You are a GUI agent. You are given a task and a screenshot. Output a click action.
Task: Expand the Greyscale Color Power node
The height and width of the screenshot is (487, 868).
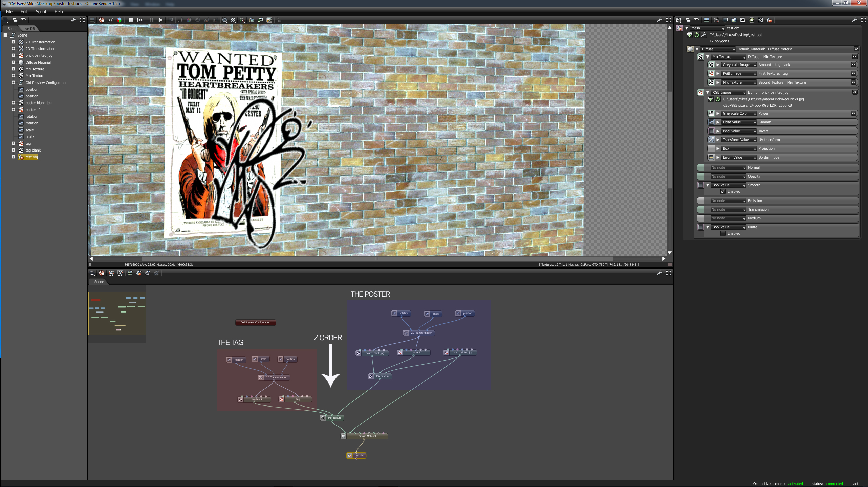[718, 113]
